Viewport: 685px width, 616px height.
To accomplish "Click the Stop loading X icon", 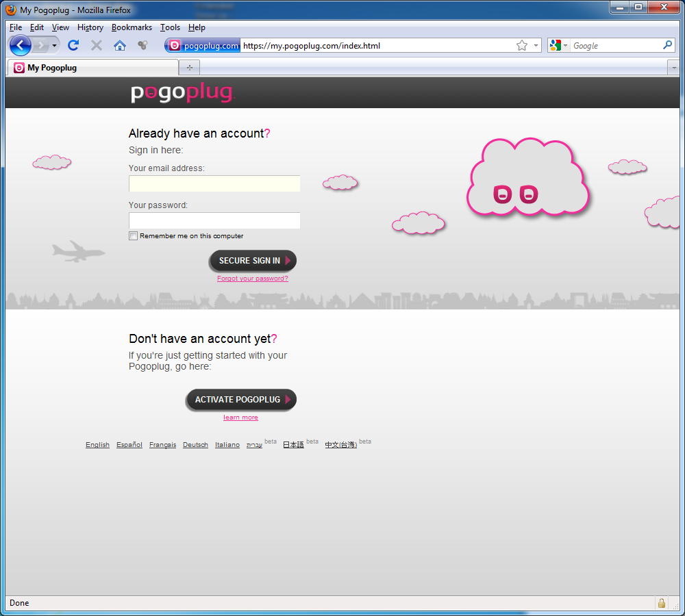I will [97, 45].
